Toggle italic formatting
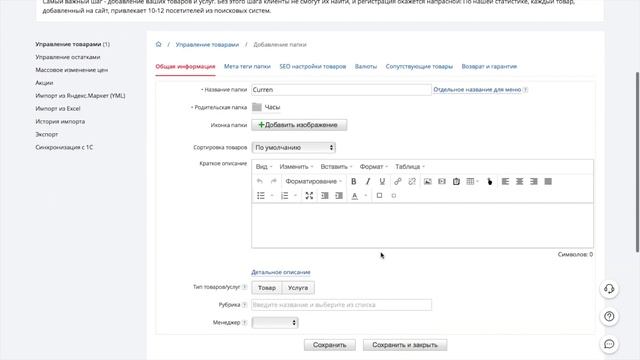The height and width of the screenshot is (360, 640). (368, 181)
